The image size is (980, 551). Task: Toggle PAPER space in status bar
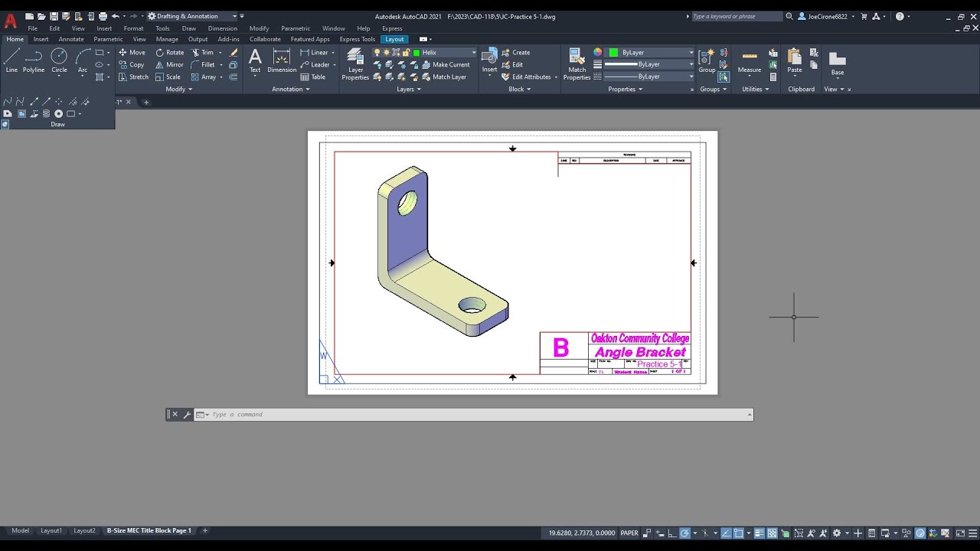tap(629, 533)
